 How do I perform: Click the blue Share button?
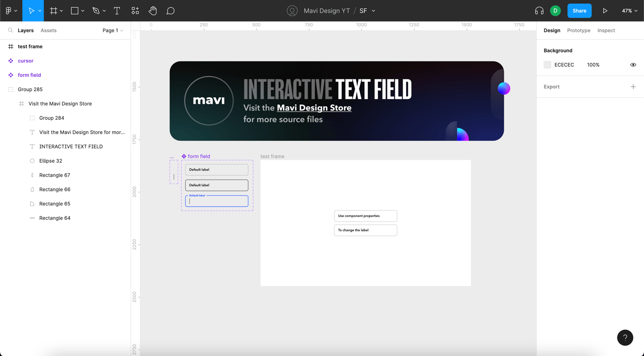point(579,11)
